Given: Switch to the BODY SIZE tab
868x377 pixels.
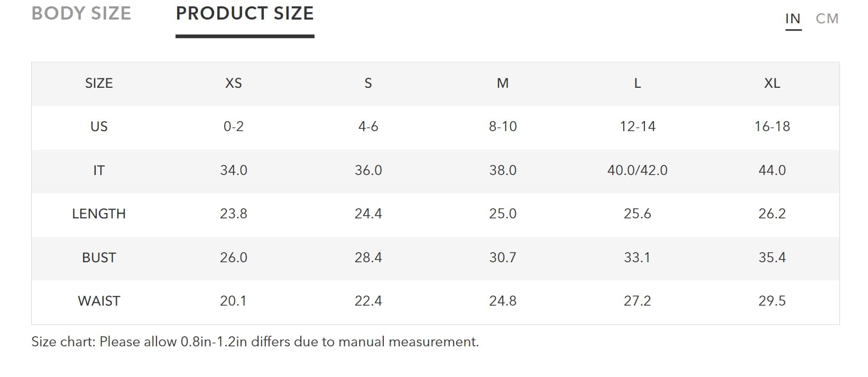Looking at the screenshot, I should point(81,13).
